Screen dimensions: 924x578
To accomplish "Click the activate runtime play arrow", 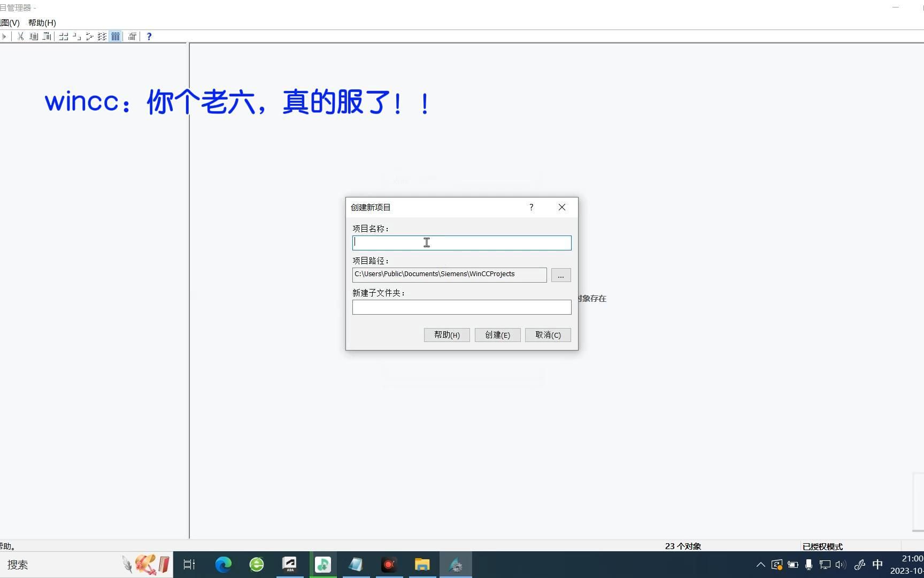I will tap(4, 36).
